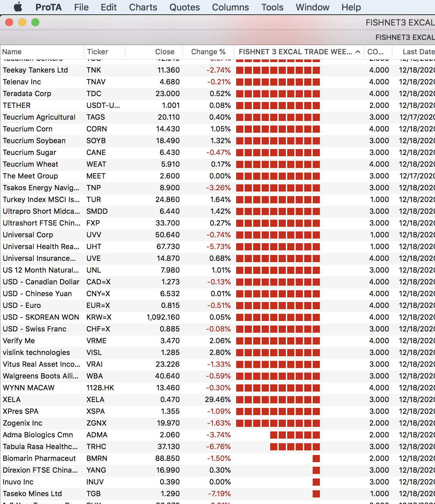This screenshot has width=435, height=504.
Task: Click the WEAT ticker cell
Action: (x=96, y=164)
